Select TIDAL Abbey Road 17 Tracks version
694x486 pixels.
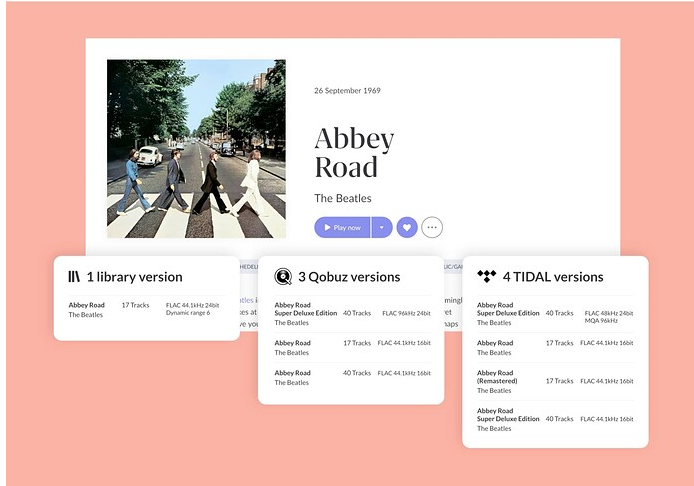pyautogui.click(x=555, y=347)
